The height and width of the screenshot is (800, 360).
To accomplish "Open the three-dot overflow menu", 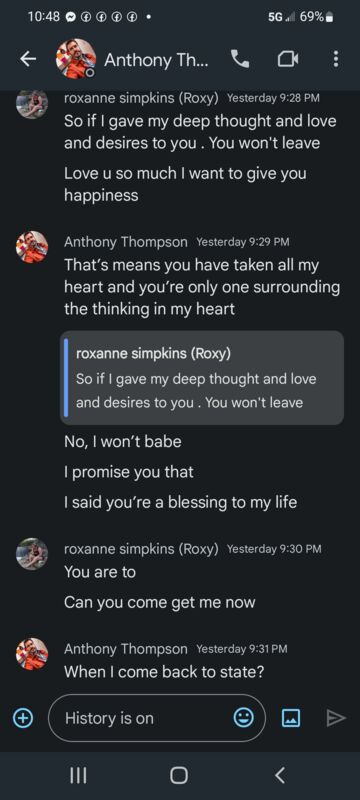I will point(336,59).
